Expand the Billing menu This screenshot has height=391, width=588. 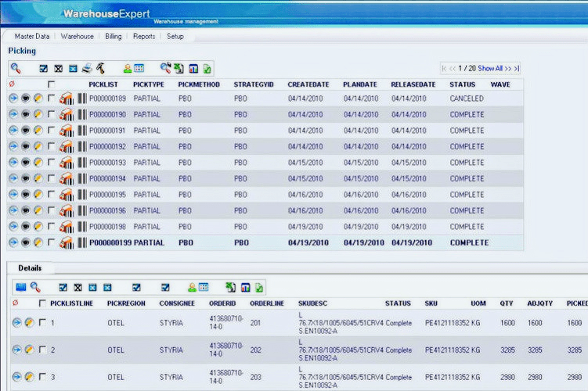(114, 36)
